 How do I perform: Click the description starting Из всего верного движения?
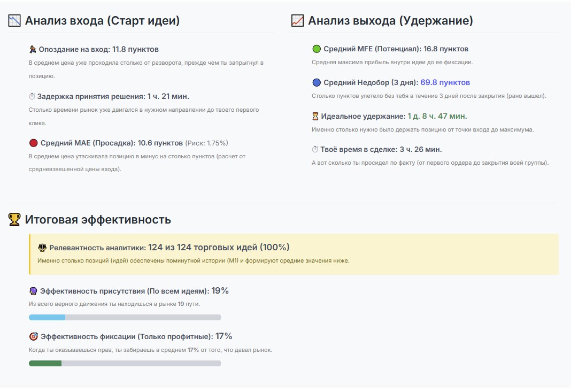114,304
